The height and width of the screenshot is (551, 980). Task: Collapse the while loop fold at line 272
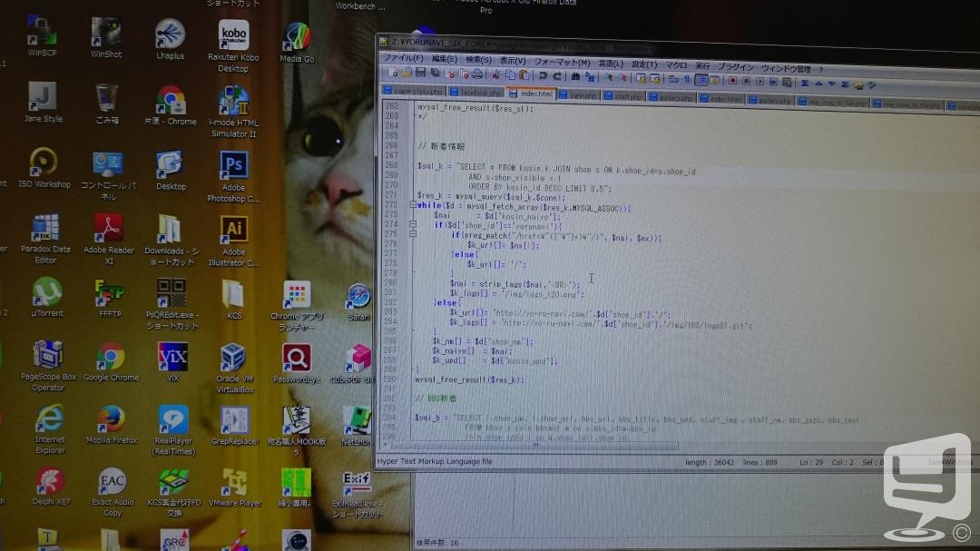pyautogui.click(x=413, y=204)
